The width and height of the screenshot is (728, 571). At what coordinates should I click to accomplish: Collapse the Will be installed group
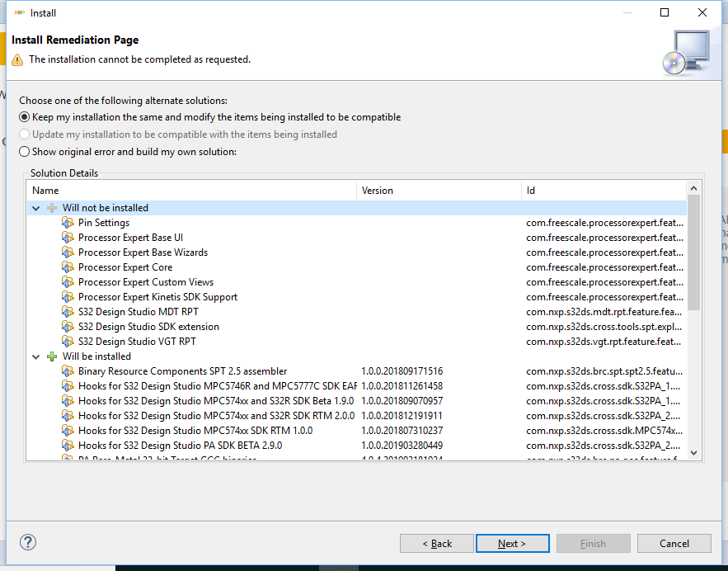click(35, 356)
